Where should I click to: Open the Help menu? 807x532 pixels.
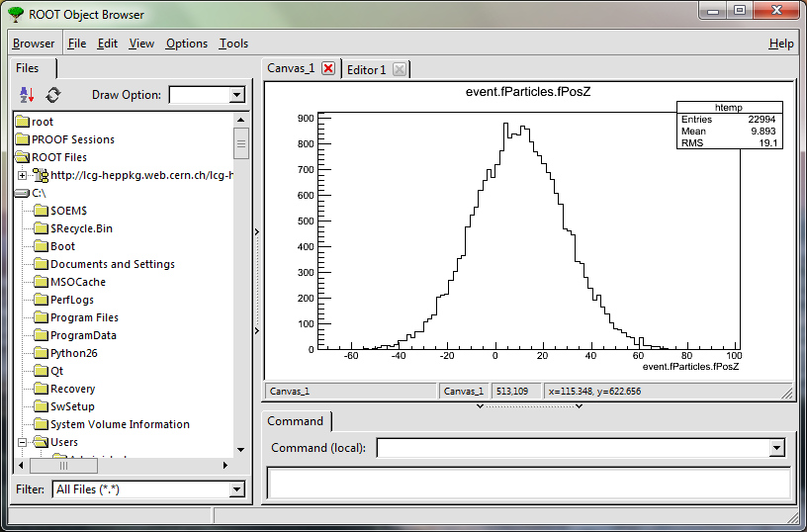pyautogui.click(x=780, y=44)
